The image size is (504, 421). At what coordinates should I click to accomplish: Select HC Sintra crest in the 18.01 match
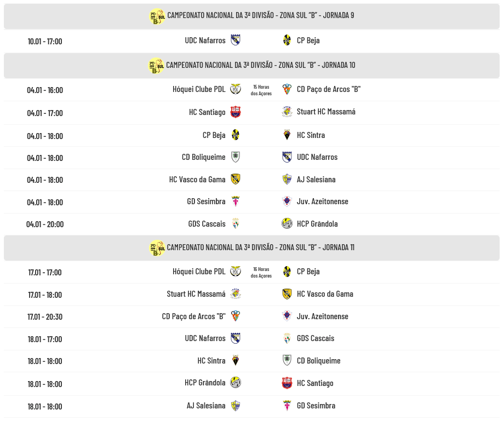click(236, 360)
